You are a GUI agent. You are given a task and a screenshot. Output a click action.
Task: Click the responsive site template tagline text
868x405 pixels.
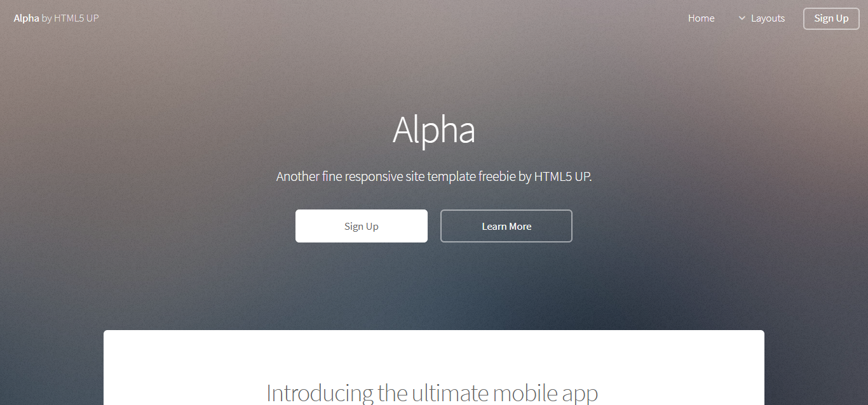point(434,176)
